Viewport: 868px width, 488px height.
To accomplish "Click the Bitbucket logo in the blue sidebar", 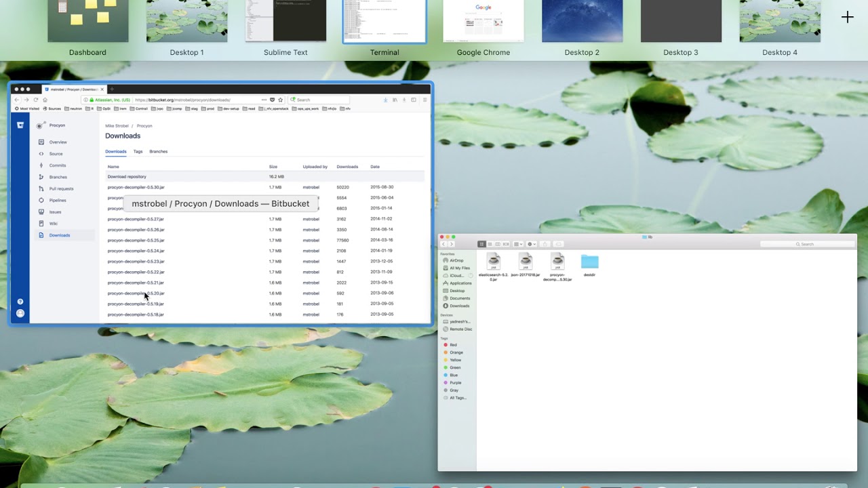I will click(x=20, y=125).
